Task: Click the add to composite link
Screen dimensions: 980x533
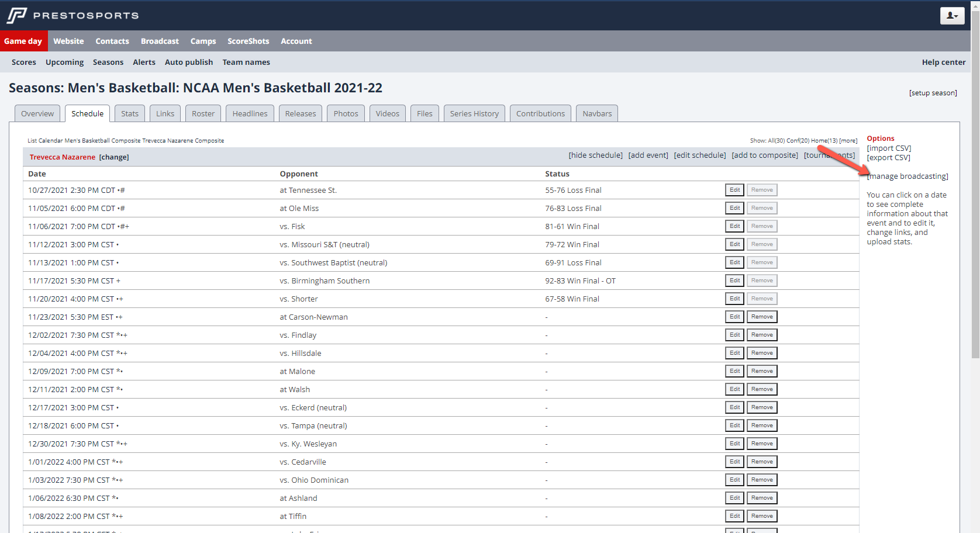Action: click(x=765, y=155)
